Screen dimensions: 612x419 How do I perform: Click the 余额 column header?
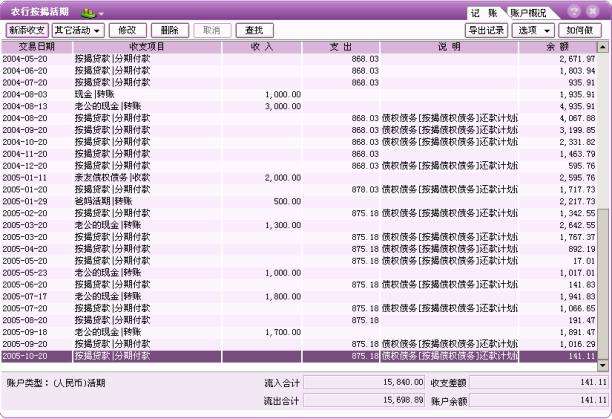click(x=558, y=47)
